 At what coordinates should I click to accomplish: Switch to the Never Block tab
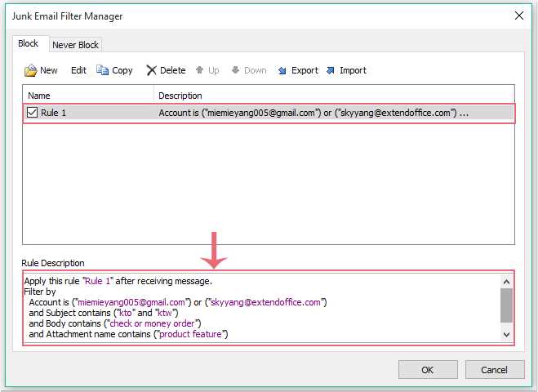75,45
